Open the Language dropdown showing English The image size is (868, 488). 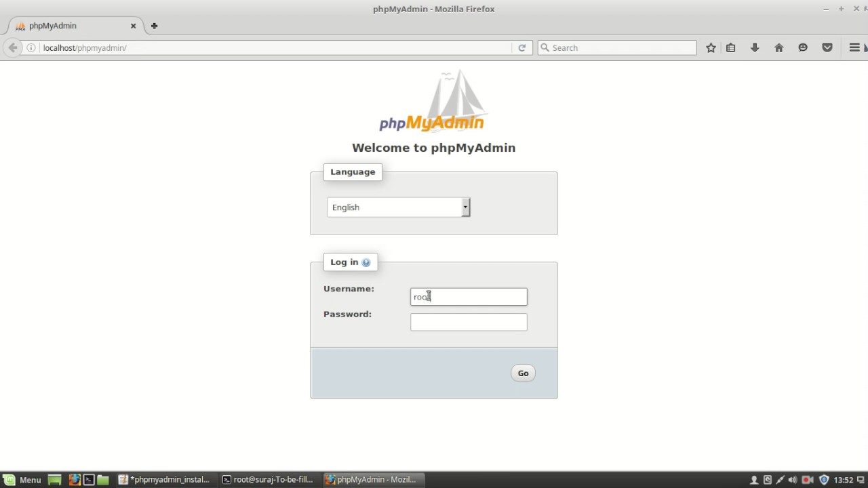tap(399, 207)
